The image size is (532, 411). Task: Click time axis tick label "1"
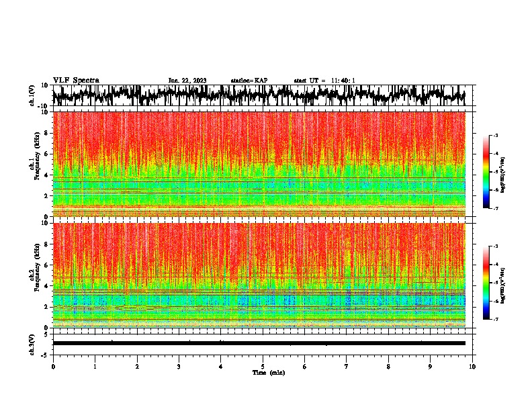[x=95, y=367]
